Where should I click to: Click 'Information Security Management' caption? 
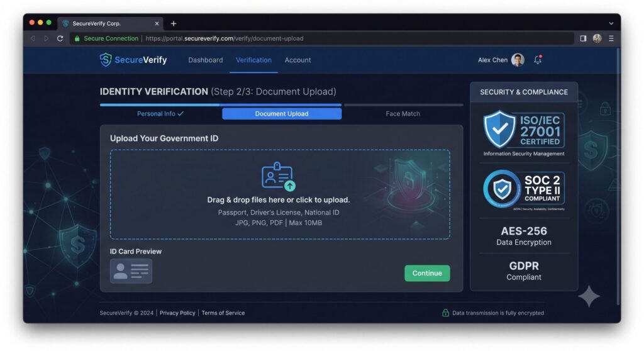(x=524, y=153)
